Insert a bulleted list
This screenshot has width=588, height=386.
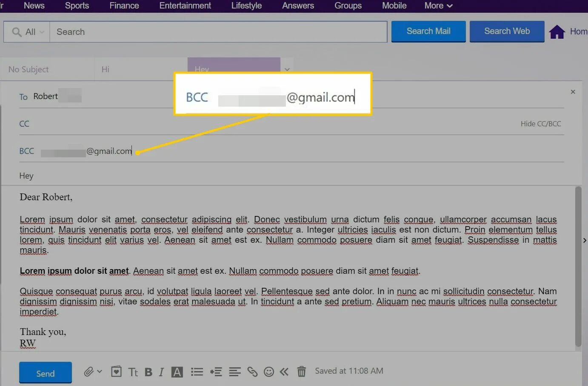[x=197, y=372]
